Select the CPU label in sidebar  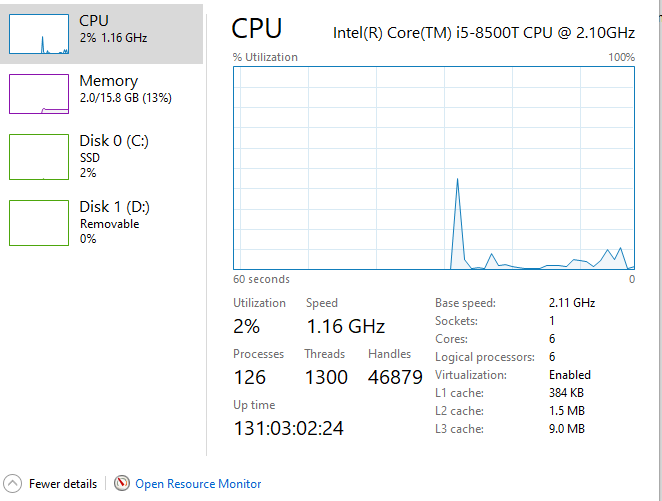pos(94,20)
